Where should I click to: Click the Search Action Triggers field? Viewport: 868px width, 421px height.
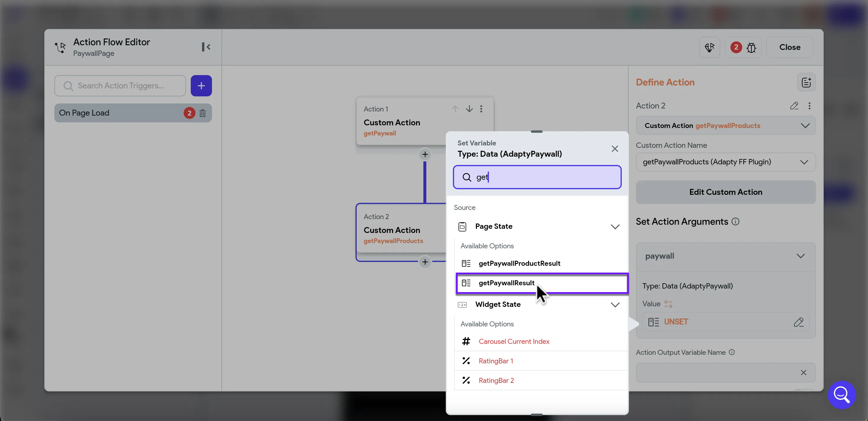pyautogui.click(x=120, y=86)
